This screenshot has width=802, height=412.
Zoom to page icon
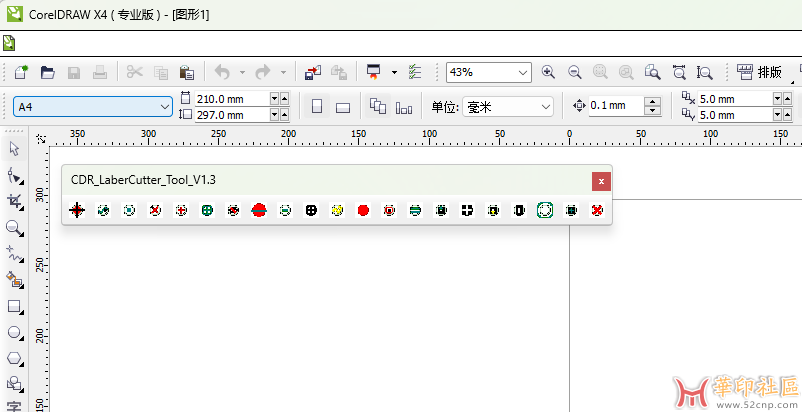point(653,72)
